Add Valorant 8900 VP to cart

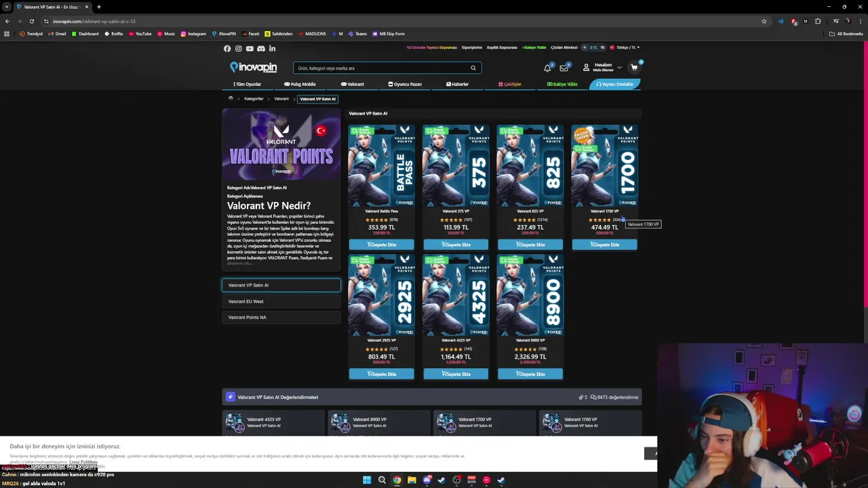[x=530, y=374]
